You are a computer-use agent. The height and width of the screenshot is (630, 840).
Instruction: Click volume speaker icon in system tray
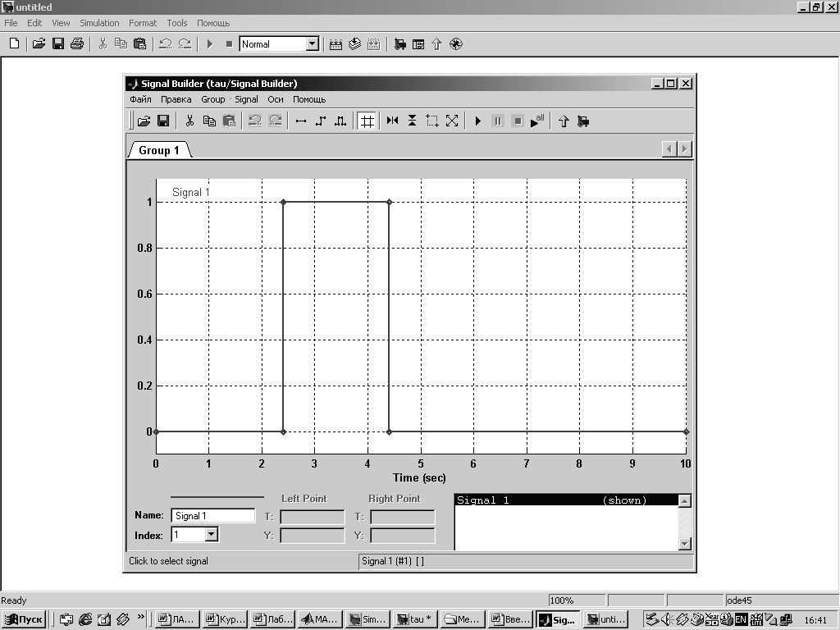coord(667,620)
